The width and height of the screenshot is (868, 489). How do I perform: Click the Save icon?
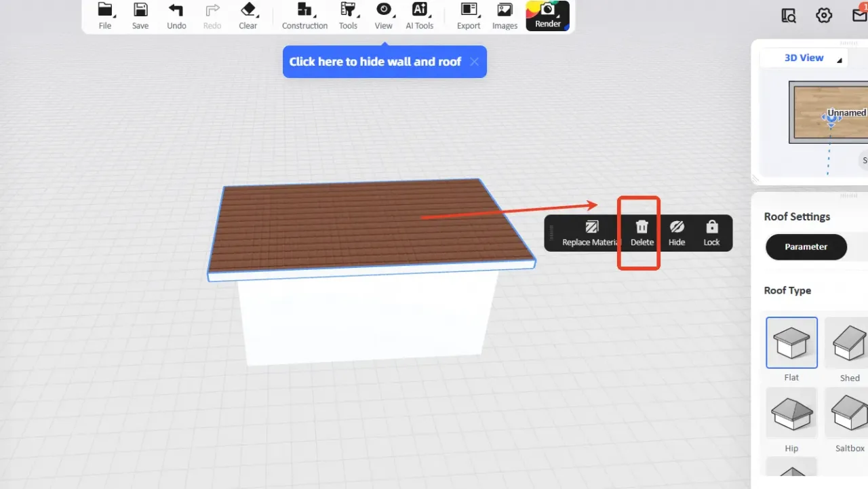140,16
